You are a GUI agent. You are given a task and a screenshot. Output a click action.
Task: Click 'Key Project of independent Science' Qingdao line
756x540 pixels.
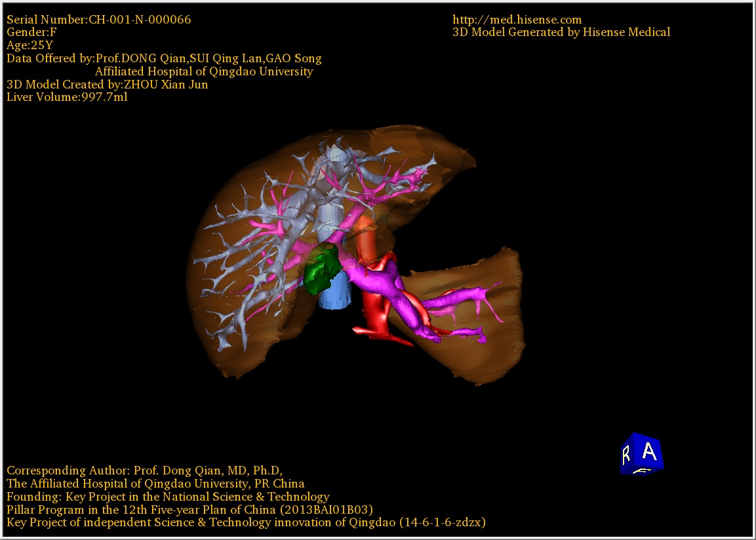click(246, 522)
